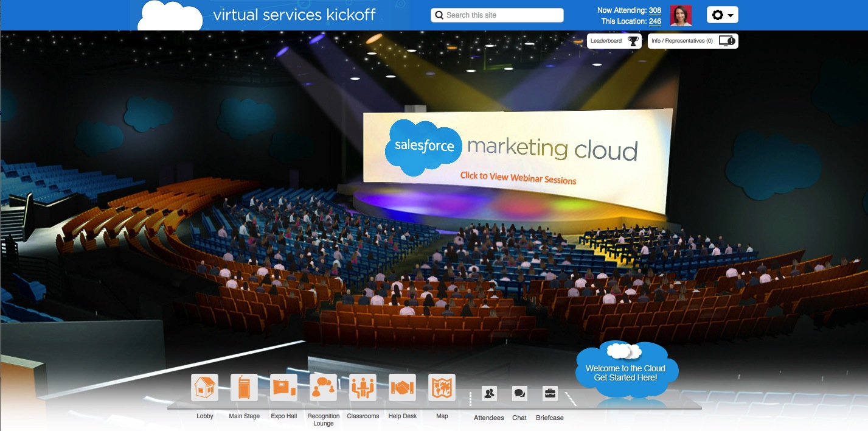Open Help Desk handshake icon

pyautogui.click(x=402, y=388)
